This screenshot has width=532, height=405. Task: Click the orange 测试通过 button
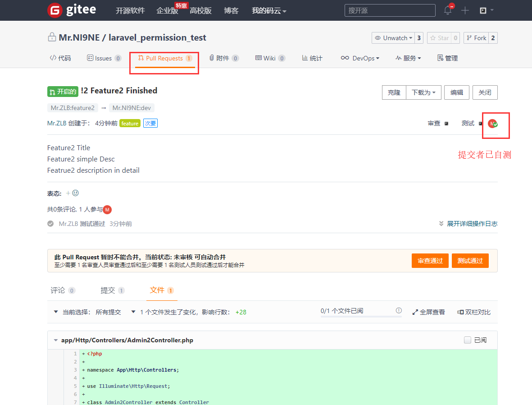[470, 261]
